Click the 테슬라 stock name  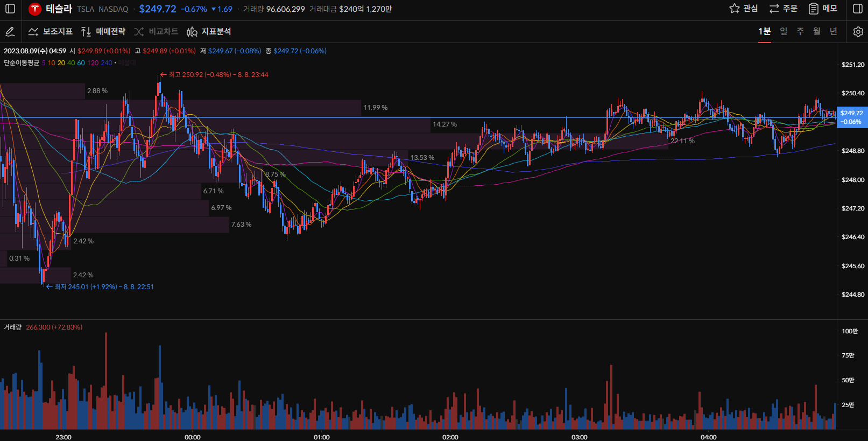tap(59, 9)
